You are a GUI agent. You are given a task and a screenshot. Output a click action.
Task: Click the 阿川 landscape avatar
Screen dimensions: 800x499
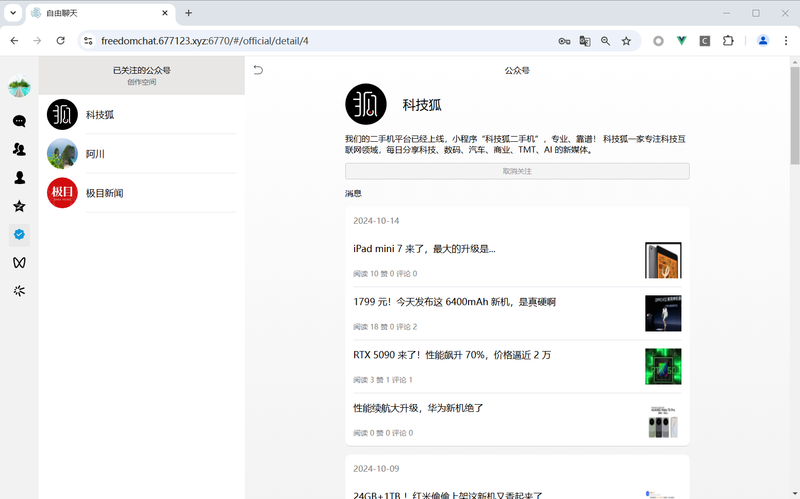pos(62,154)
